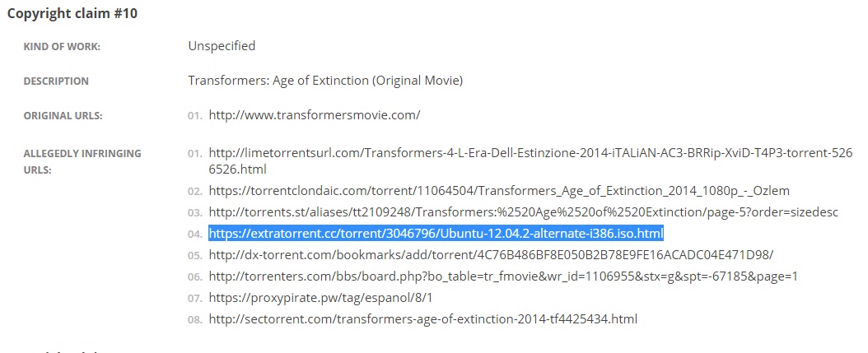Open the transformersmovie.com original URL
Screen dimensions: 868x353
point(315,115)
